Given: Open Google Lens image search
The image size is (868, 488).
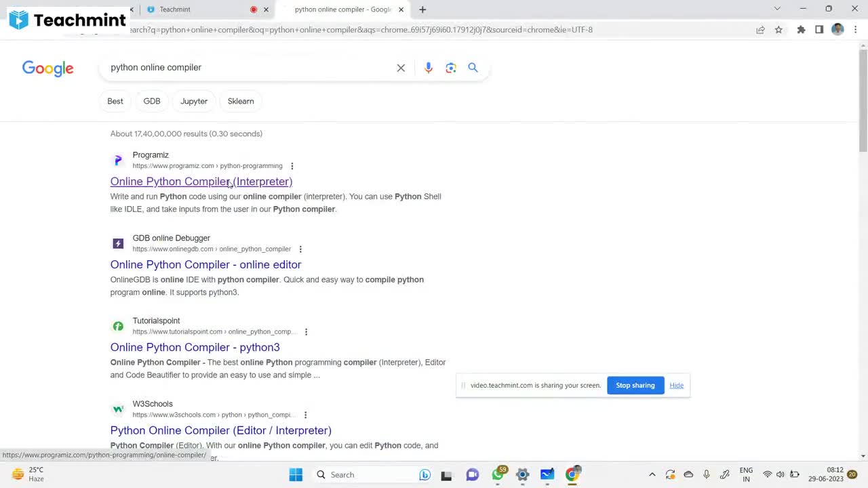Looking at the screenshot, I should [451, 68].
